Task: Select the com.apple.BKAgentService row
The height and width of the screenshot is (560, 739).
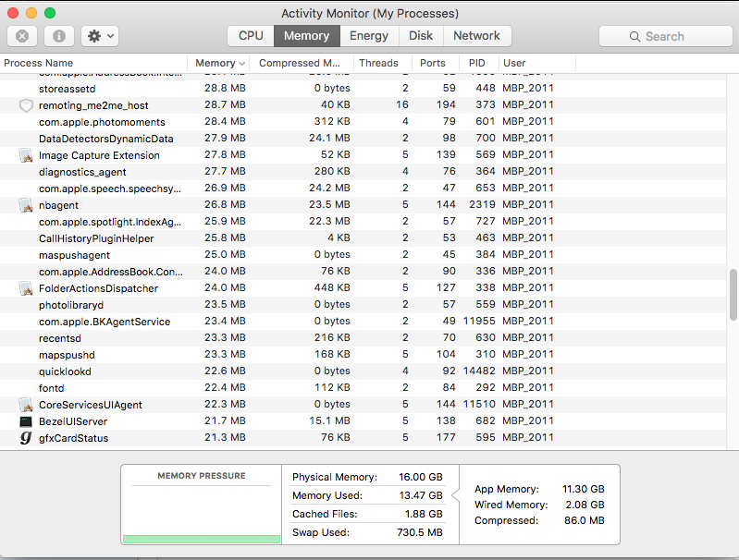Action: (363, 322)
